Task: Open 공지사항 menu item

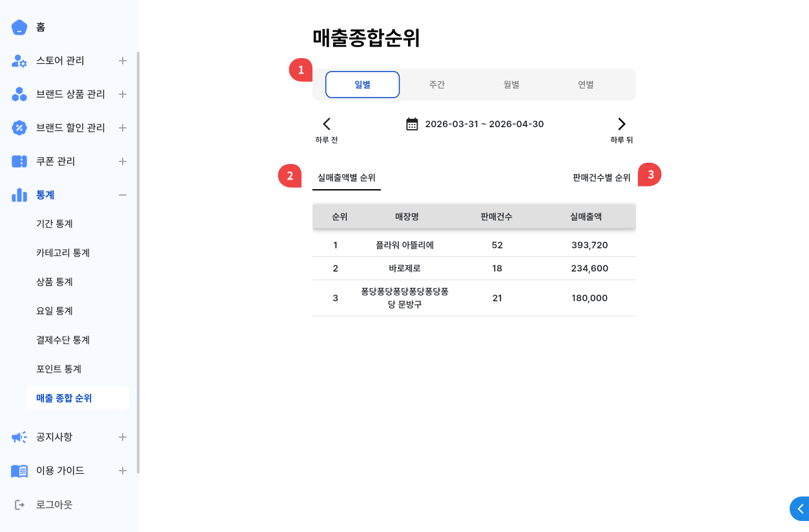Action: click(x=54, y=437)
